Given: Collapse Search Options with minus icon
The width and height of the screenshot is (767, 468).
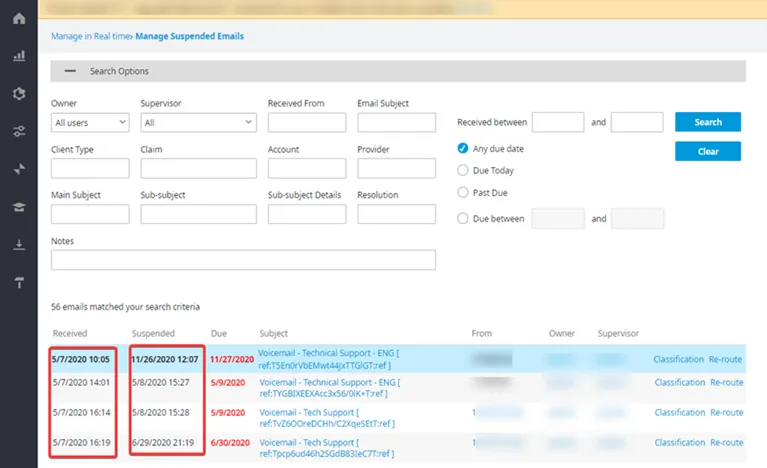Looking at the screenshot, I should [70, 71].
